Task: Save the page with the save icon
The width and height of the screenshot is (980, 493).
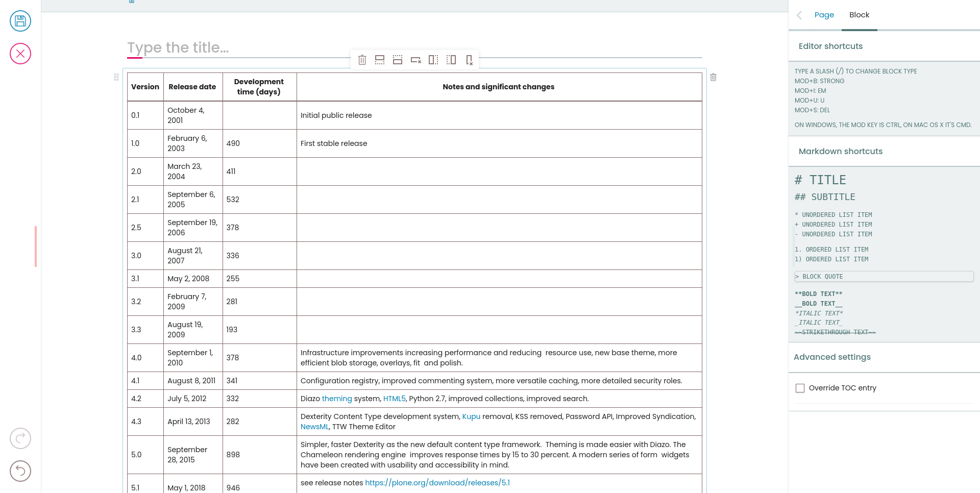Action: (x=20, y=21)
